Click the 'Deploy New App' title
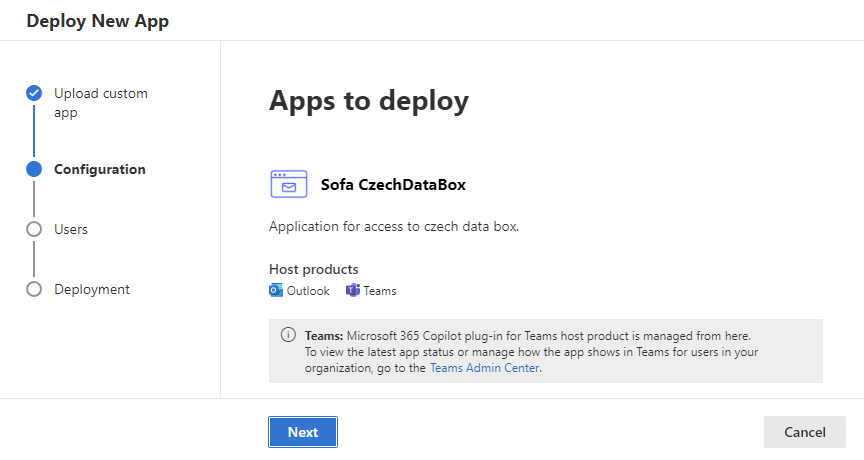Screen dimensions: 864x460 [98, 21]
